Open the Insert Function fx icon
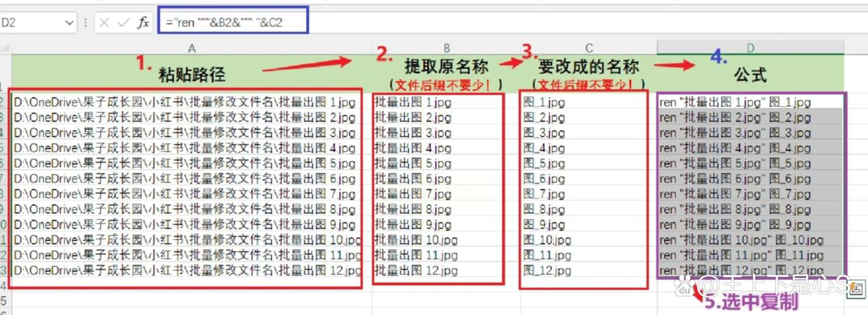 (143, 23)
